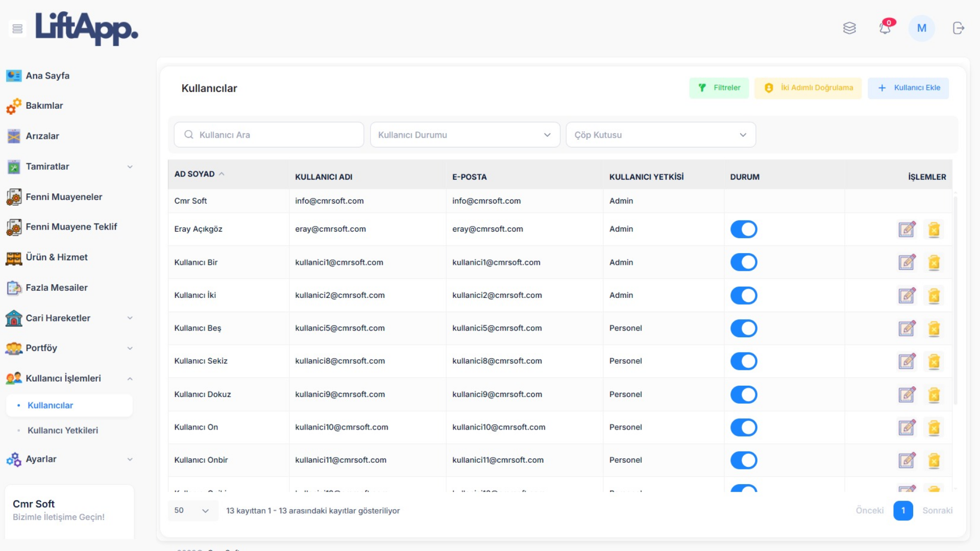The image size is (980, 551).
Task: Open the Çöp Kutusu dropdown
Action: pyautogui.click(x=660, y=135)
